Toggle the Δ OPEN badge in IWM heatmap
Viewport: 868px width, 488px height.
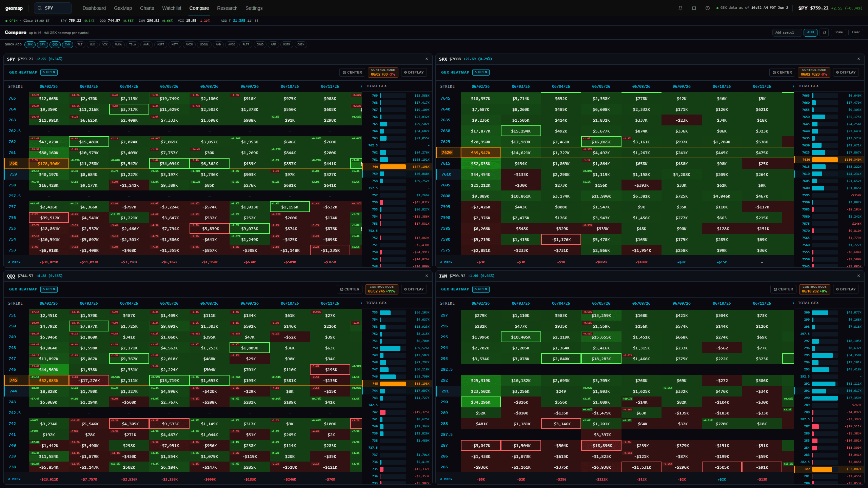pos(481,289)
